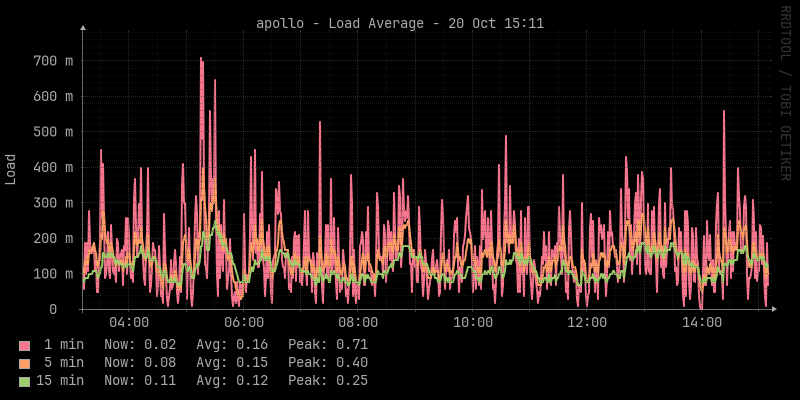Click the '200 m' y-axis label
The width and height of the screenshot is (800, 400).
point(54,239)
